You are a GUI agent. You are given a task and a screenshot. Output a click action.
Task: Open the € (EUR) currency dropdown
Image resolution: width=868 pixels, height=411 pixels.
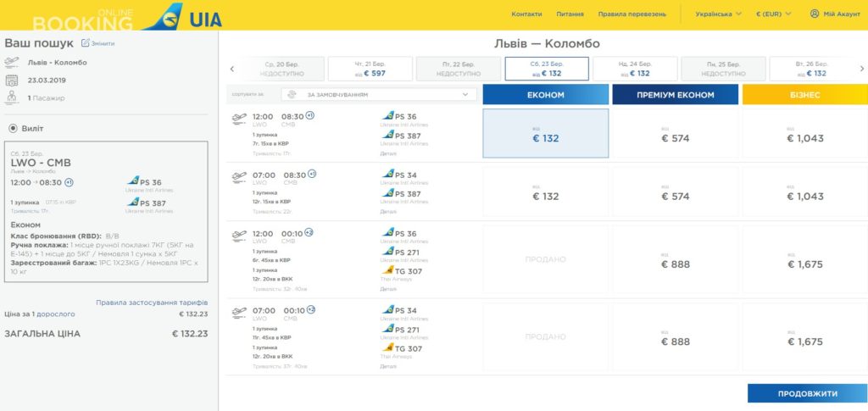[x=773, y=14]
